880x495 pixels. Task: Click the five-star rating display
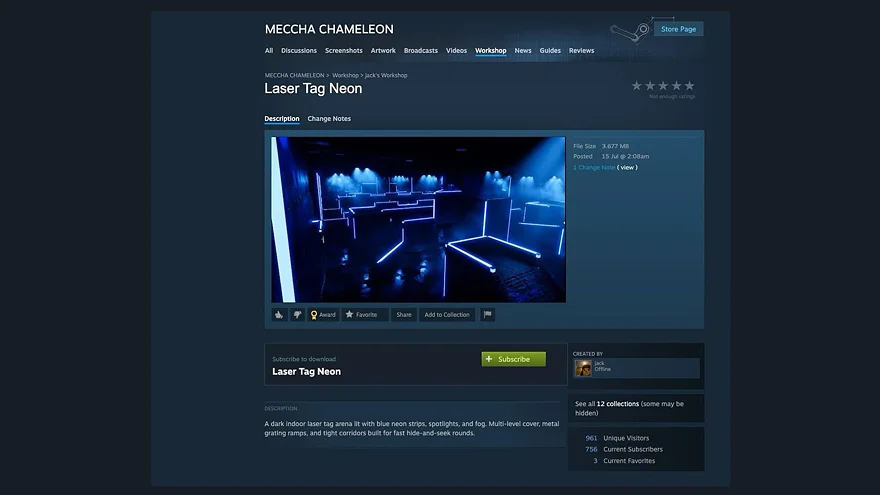663,86
